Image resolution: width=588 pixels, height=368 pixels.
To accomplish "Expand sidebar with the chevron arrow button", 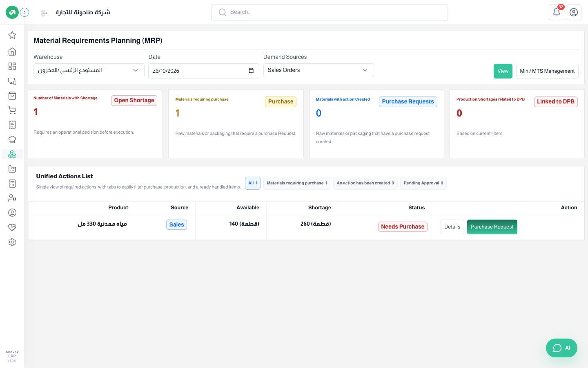I will click(24, 12).
